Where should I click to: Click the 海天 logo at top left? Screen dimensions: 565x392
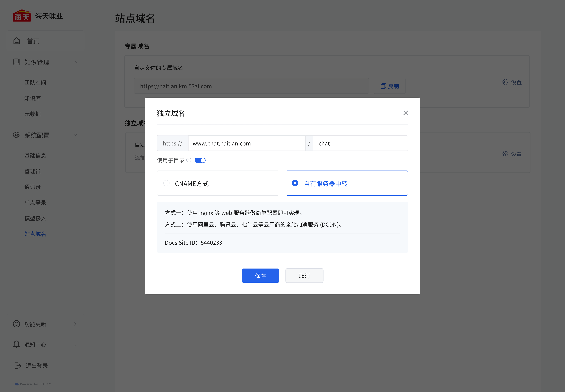coord(22,16)
